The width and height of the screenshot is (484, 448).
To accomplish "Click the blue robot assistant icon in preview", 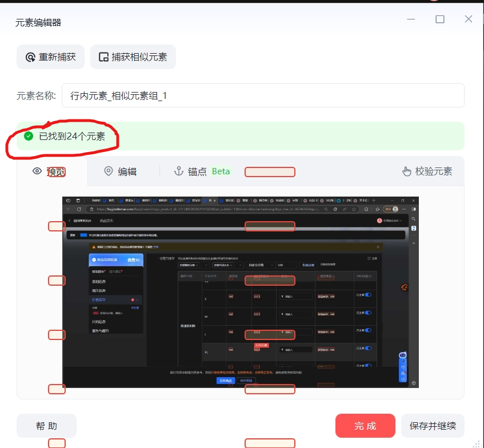I will coord(402,355).
